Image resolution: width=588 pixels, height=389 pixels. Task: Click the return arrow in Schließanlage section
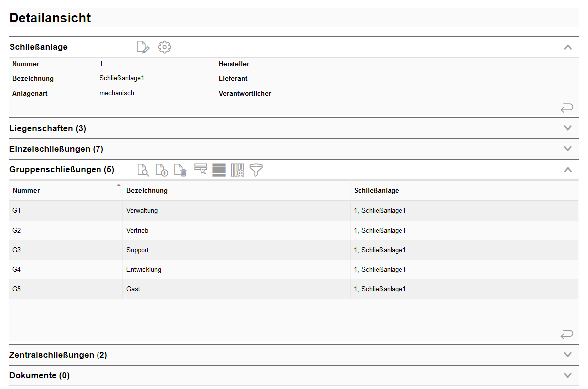click(x=567, y=108)
